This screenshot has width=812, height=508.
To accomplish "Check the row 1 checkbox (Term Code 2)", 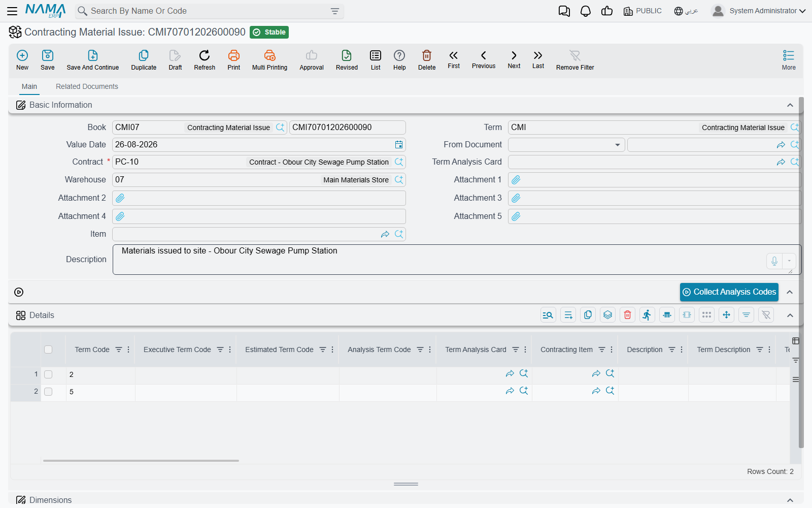I will 48,374.
